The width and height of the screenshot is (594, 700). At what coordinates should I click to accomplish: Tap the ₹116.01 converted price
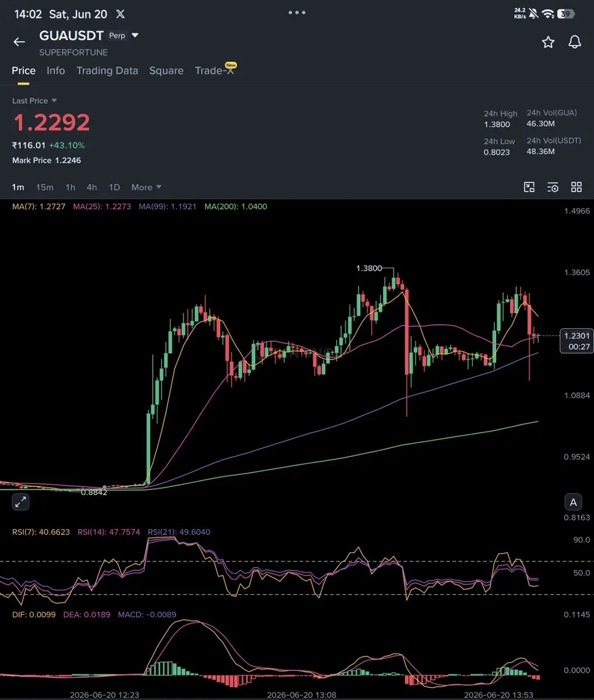tap(29, 145)
